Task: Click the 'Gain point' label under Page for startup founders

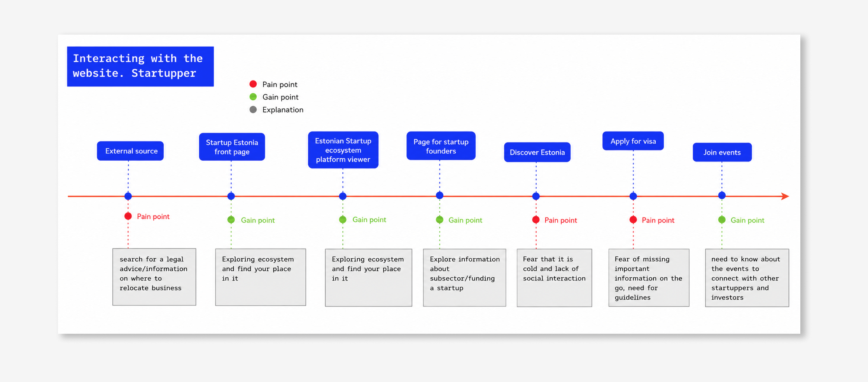Action: point(465,220)
